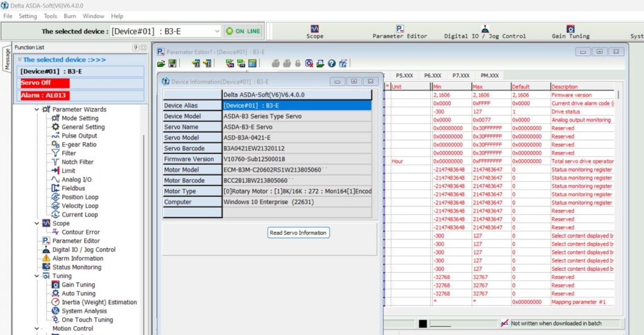Viewport: 644px width, 335px height.
Task: Switch to the P6.XXX parameter tab
Action: (x=431, y=75)
